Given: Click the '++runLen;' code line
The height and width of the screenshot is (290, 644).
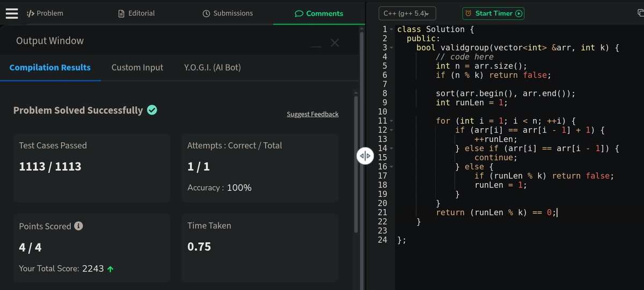Looking at the screenshot, I should 496,139.
